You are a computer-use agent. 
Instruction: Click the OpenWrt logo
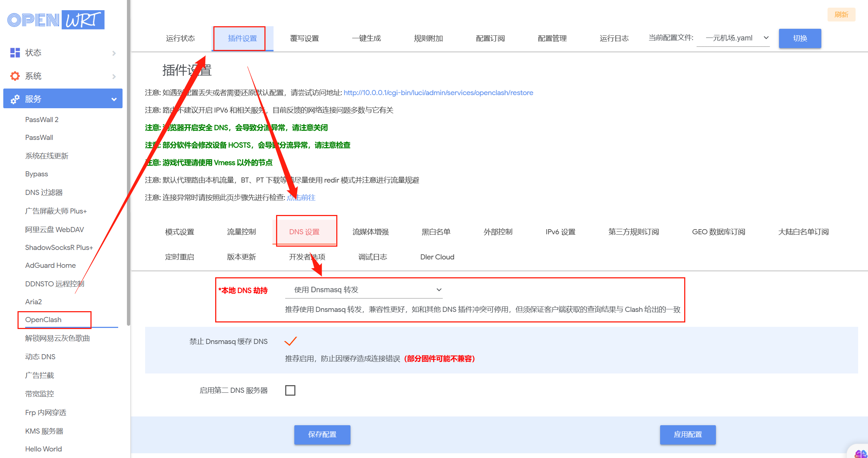pyautogui.click(x=56, y=20)
